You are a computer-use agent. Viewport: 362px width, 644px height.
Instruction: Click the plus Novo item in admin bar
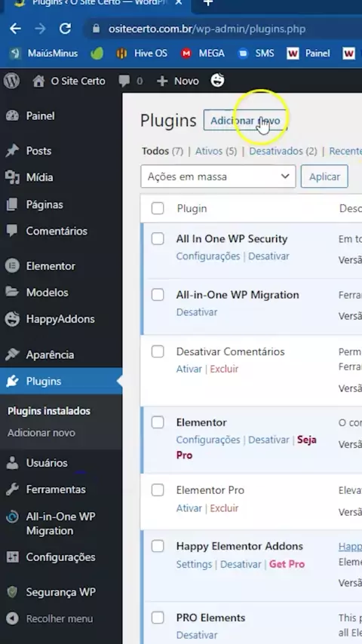click(178, 81)
